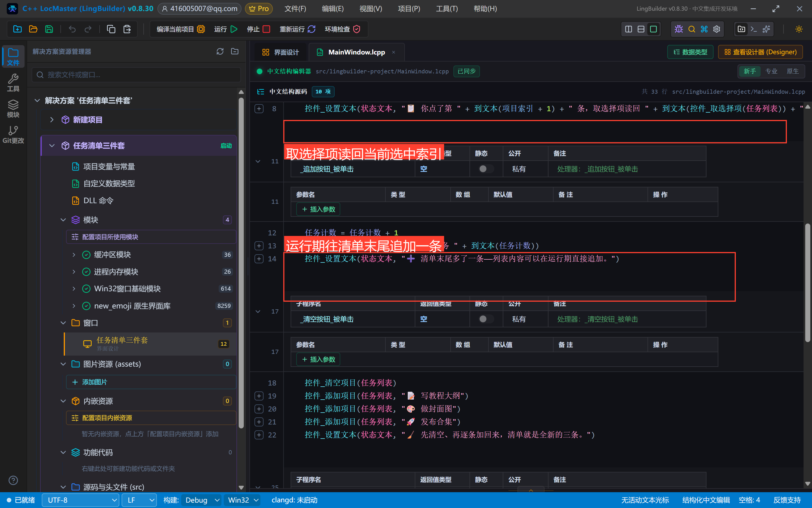Open the LF line ending dropdown
This screenshot has width=812, height=508.
139,500
